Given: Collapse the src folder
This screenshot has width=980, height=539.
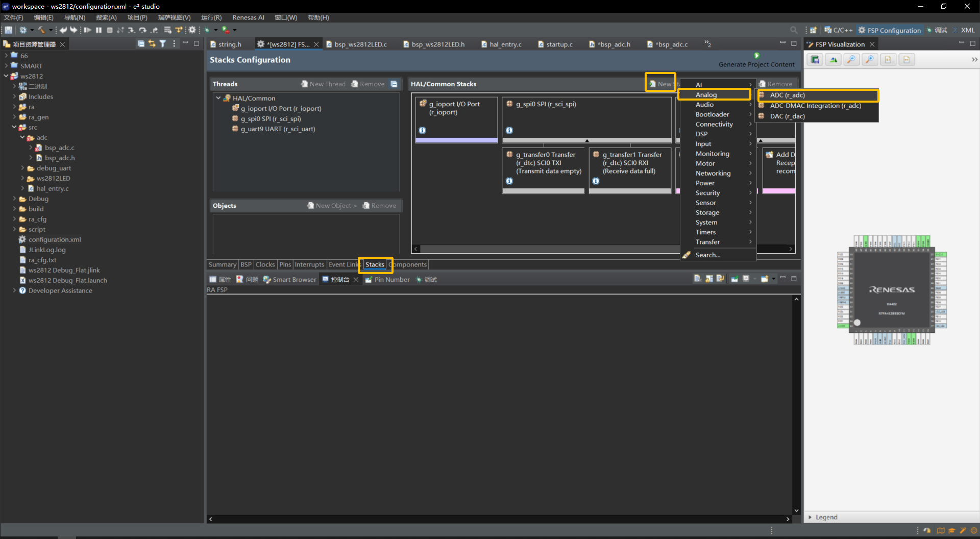Looking at the screenshot, I should [14, 127].
